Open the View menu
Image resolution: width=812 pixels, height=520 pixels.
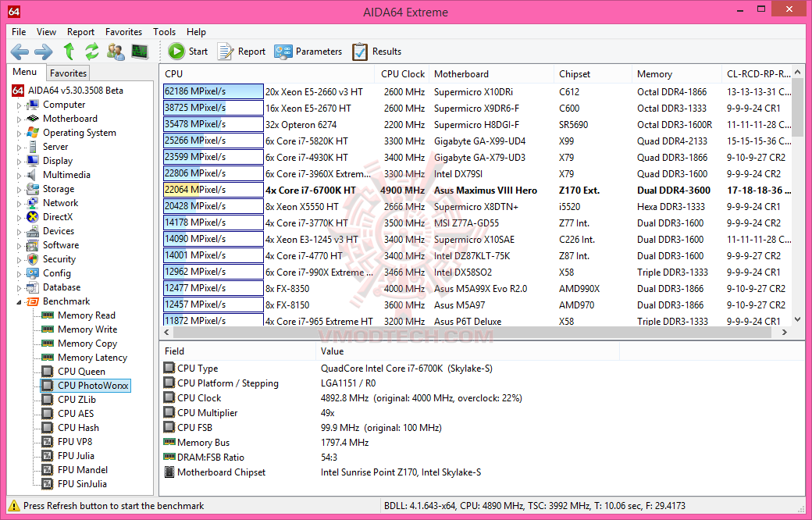click(x=46, y=31)
